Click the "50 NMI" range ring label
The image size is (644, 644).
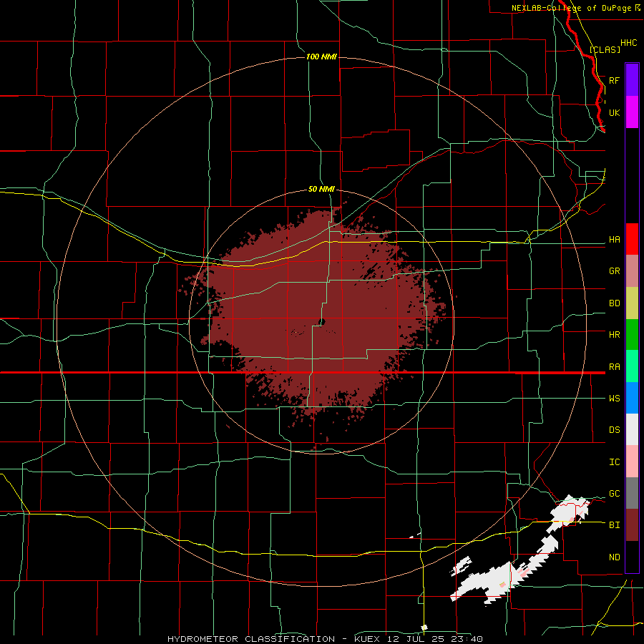coord(321,189)
